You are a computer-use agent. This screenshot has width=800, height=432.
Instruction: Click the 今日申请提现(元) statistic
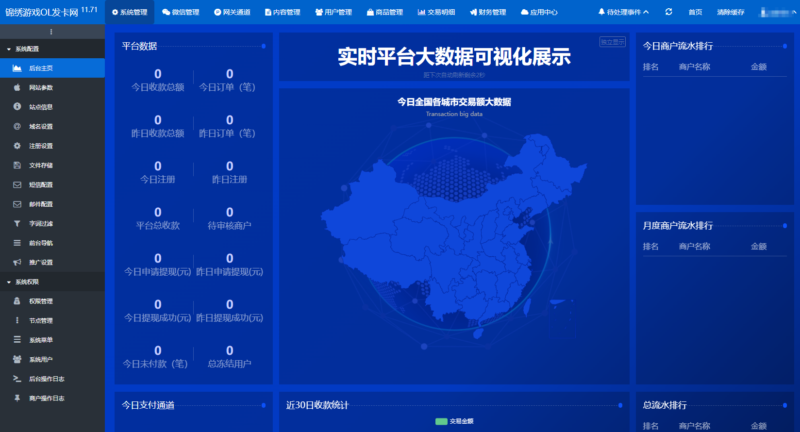(x=158, y=265)
